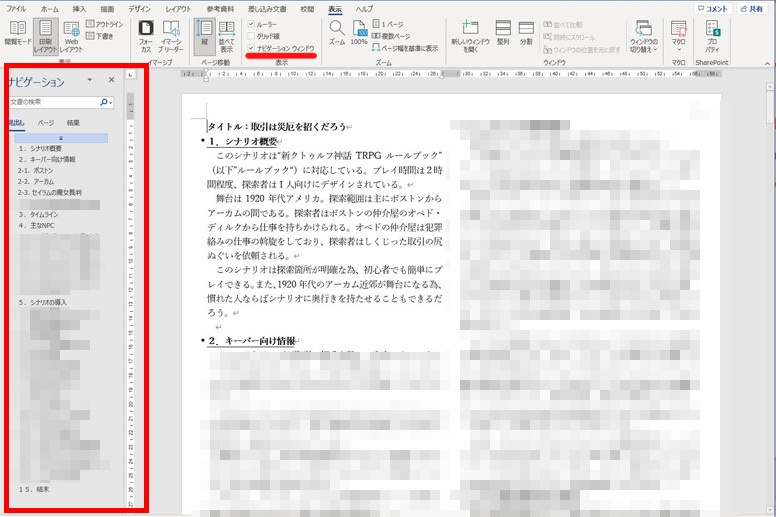The image size is (776, 517).
Task: Jump to heading 3. タイムライン
Action: pos(39,215)
